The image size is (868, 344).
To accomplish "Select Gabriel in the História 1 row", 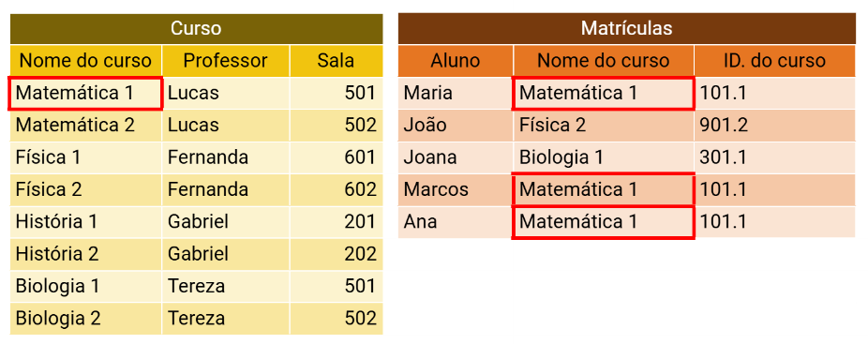I will click(x=226, y=222).
